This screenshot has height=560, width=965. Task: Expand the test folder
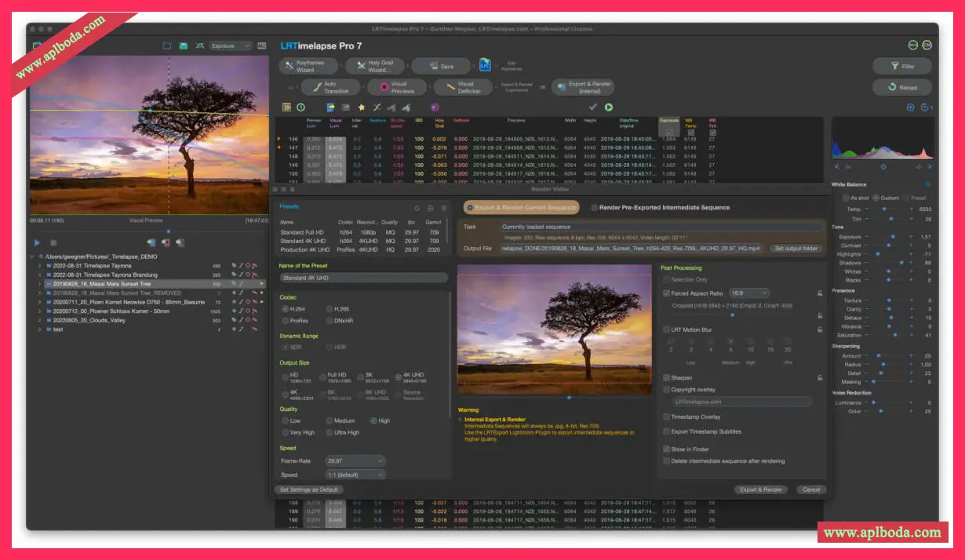(39, 329)
